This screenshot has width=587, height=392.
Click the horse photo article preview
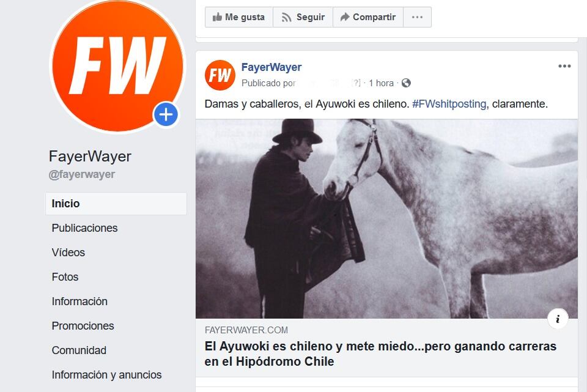coord(386,219)
